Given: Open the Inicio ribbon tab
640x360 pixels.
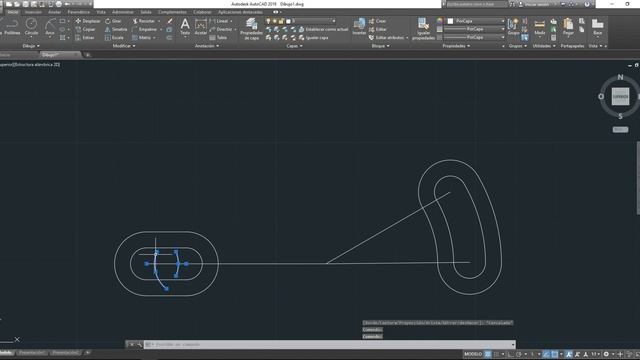Looking at the screenshot, I should pyautogui.click(x=13, y=12).
